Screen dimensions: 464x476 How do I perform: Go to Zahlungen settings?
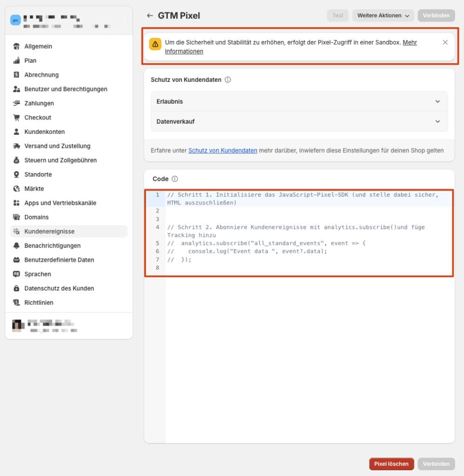pyautogui.click(x=69, y=104)
